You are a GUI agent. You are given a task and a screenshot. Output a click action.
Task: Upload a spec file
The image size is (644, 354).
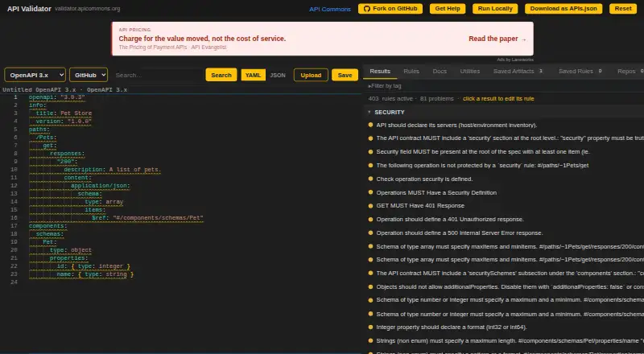point(311,75)
